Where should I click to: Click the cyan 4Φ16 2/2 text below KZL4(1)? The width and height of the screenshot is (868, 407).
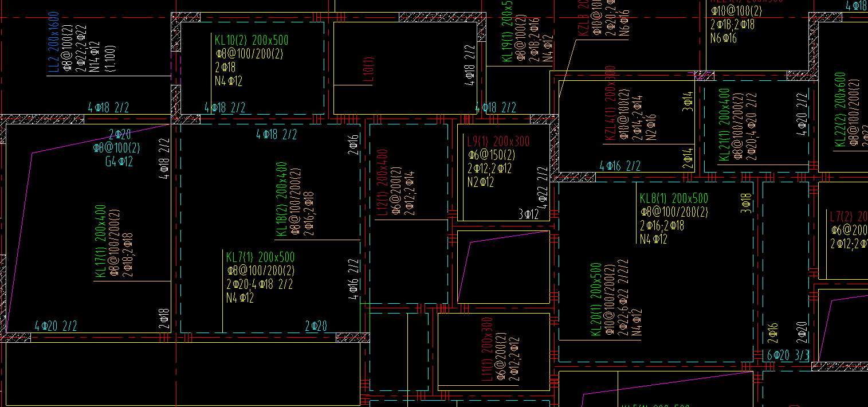click(x=620, y=166)
